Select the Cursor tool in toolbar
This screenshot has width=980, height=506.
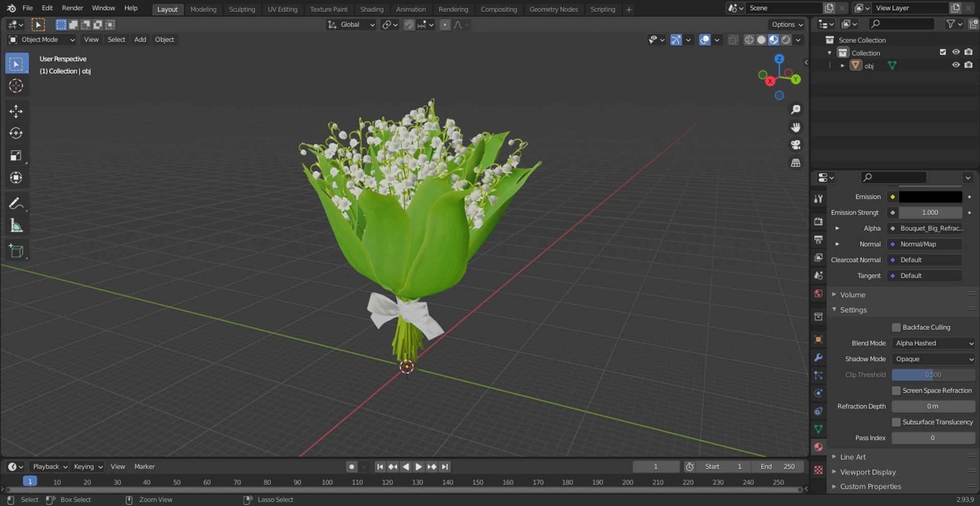(16, 86)
